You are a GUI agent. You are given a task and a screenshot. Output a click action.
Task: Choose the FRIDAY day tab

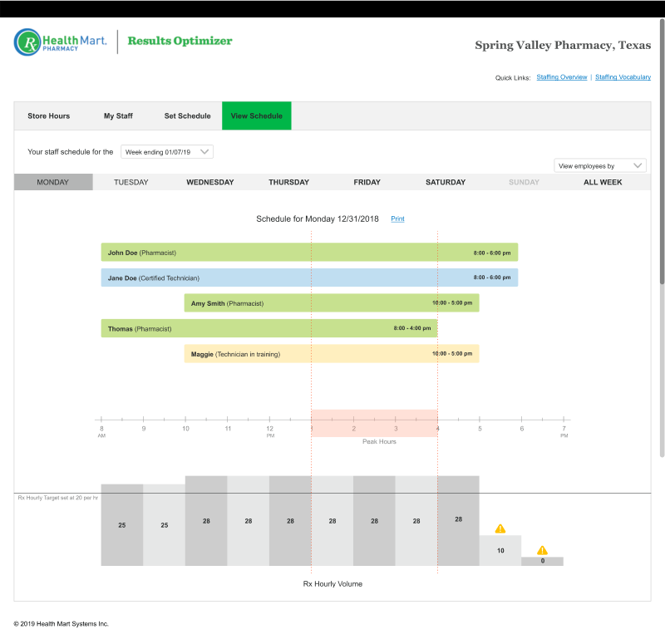click(367, 182)
